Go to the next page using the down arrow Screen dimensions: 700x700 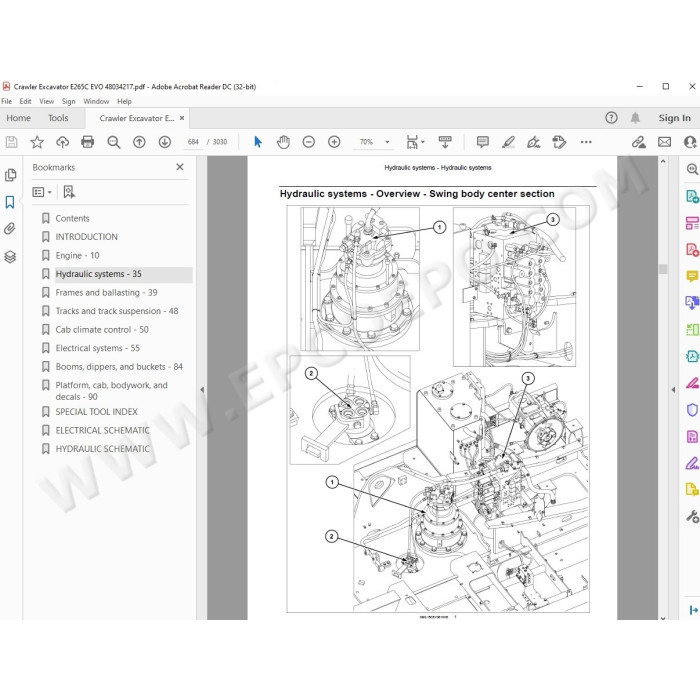tap(165, 142)
